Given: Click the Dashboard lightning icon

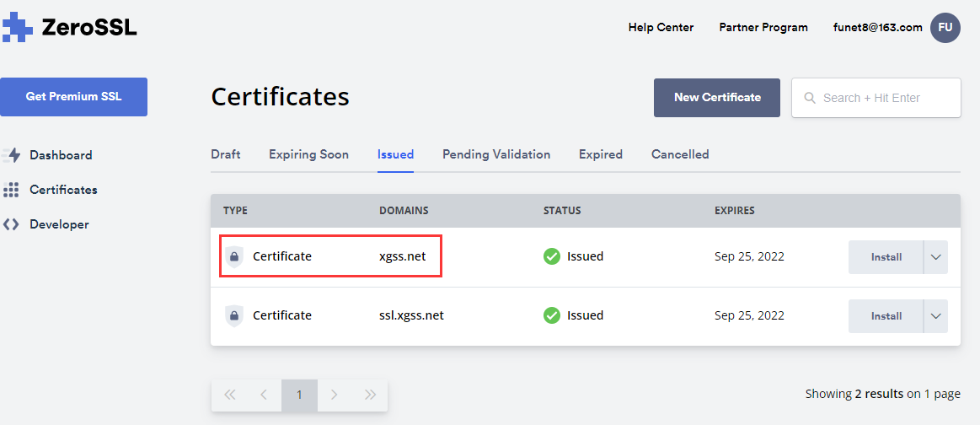Looking at the screenshot, I should [11, 155].
